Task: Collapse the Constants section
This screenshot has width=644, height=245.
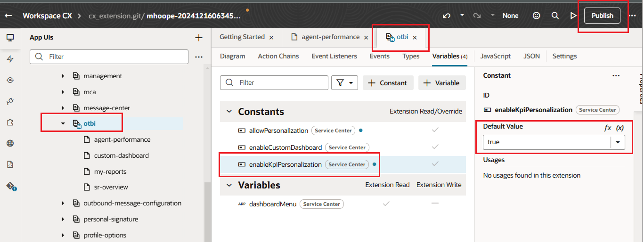Action: (229, 112)
